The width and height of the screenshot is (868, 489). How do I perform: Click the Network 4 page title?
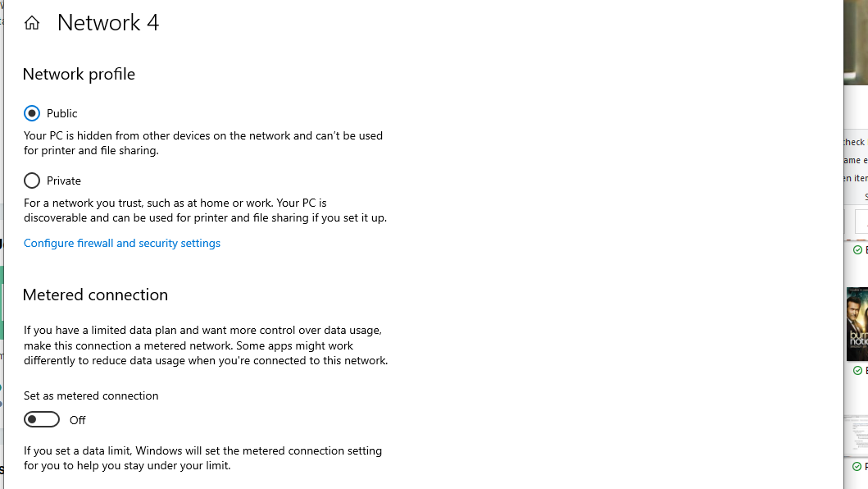coord(108,23)
